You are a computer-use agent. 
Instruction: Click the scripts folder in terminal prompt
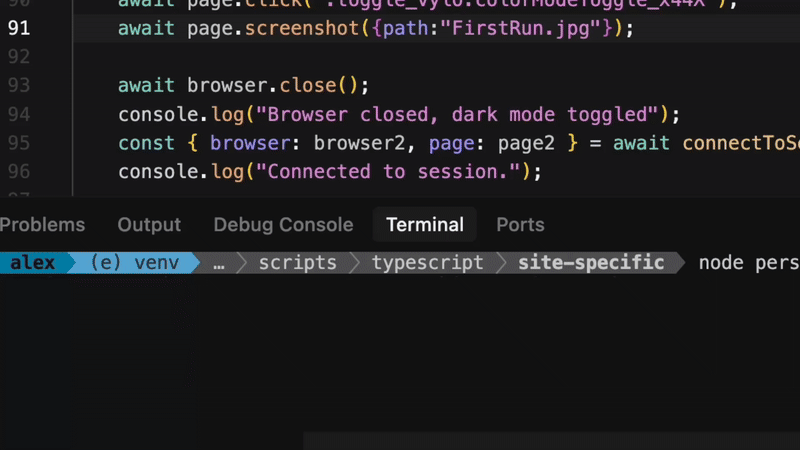[297, 263]
